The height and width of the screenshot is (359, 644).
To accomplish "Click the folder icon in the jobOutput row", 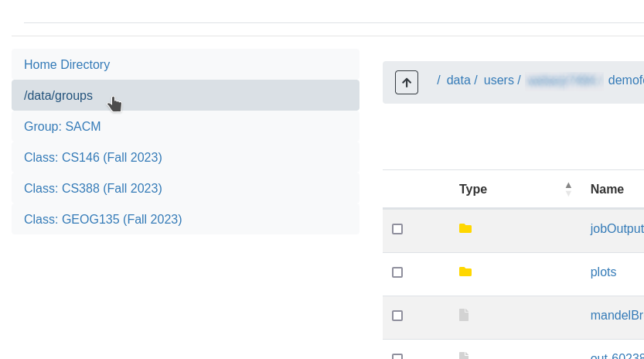I will coord(465,228).
